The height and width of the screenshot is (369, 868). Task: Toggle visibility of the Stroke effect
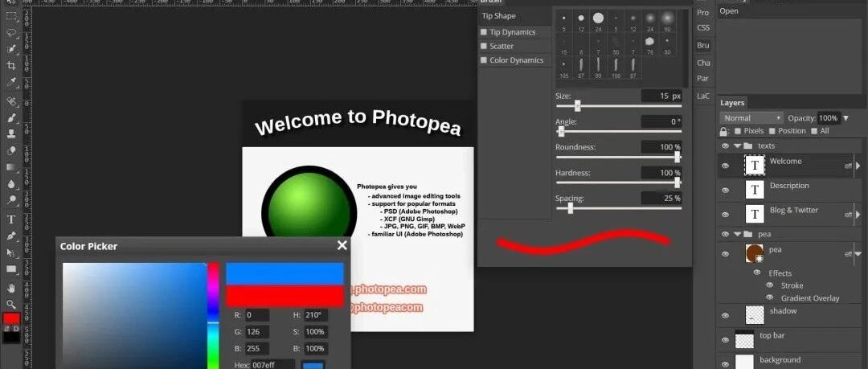click(769, 285)
